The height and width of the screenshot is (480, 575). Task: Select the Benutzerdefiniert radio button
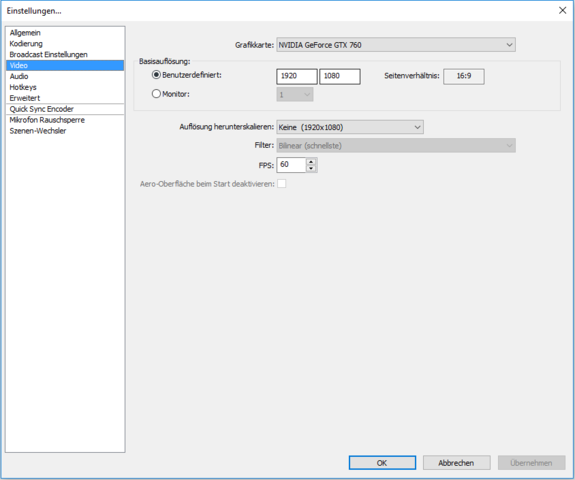click(x=156, y=75)
